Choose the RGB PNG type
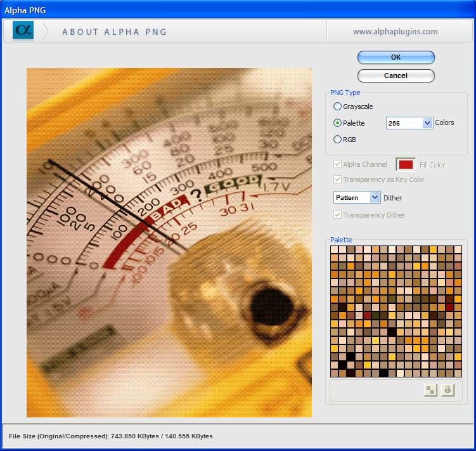 [x=337, y=139]
